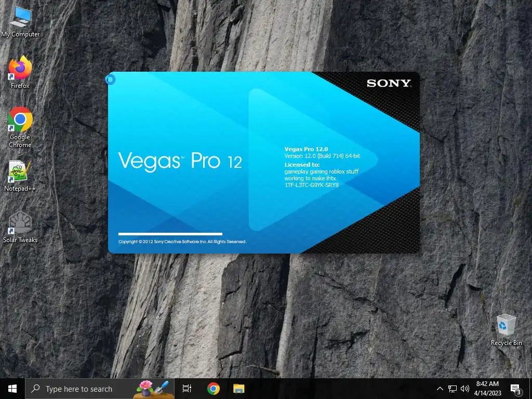Open the network status tray icon

coord(453,389)
